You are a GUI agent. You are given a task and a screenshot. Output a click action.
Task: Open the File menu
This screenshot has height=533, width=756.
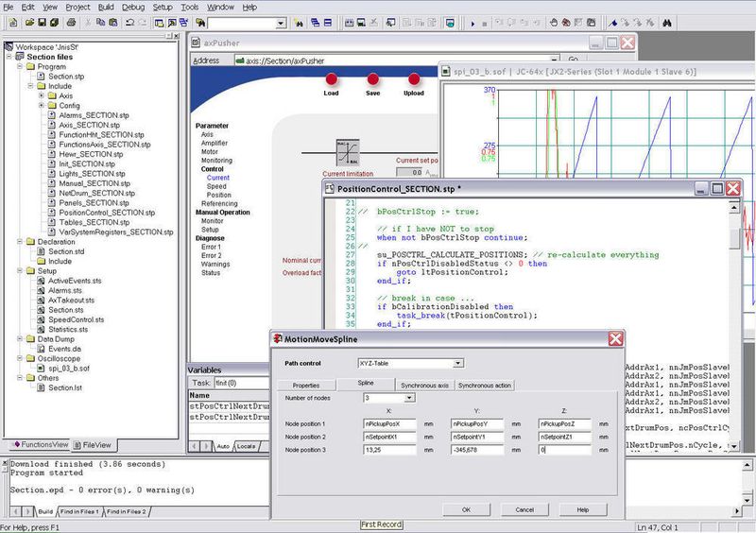pyautogui.click(x=9, y=8)
